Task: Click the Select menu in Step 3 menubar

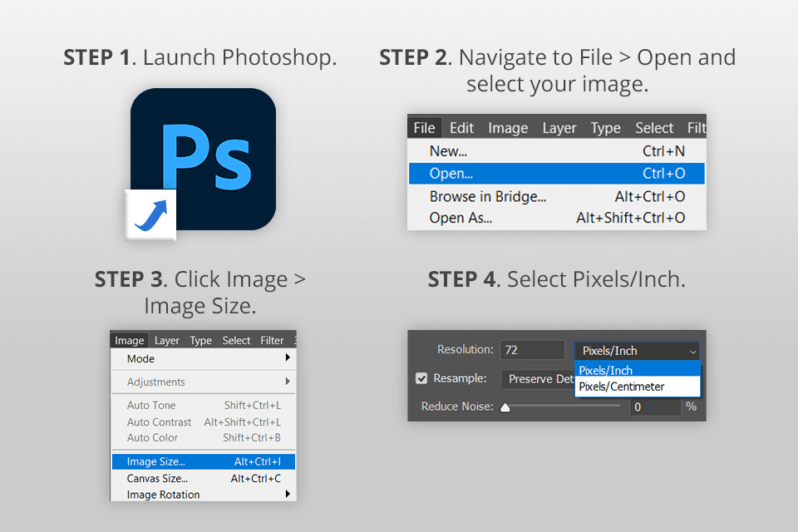Action: click(x=236, y=340)
